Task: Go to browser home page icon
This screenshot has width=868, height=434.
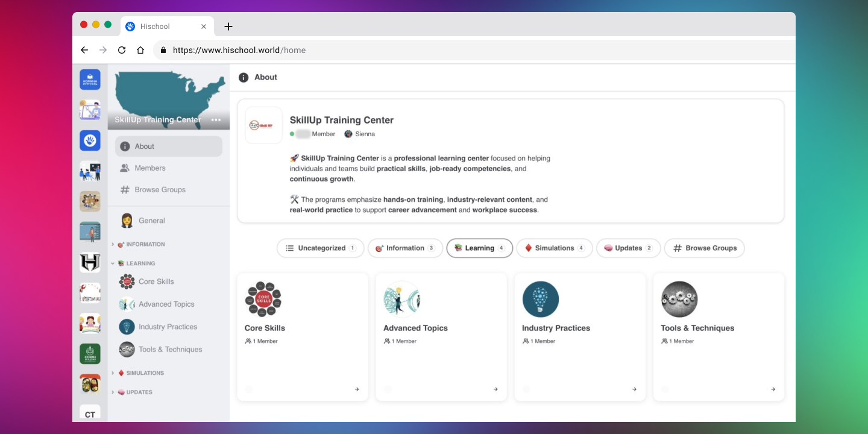Action: click(140, 50)
